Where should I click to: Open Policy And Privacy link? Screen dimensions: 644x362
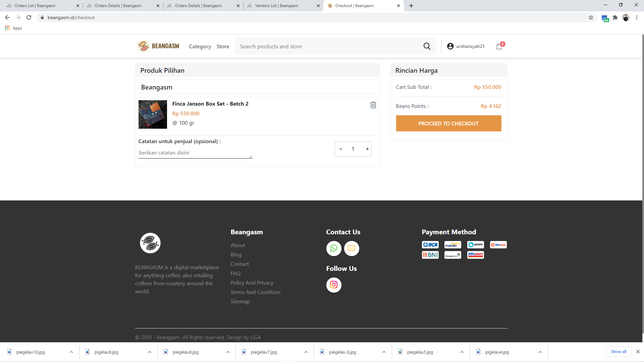[252, 283]
